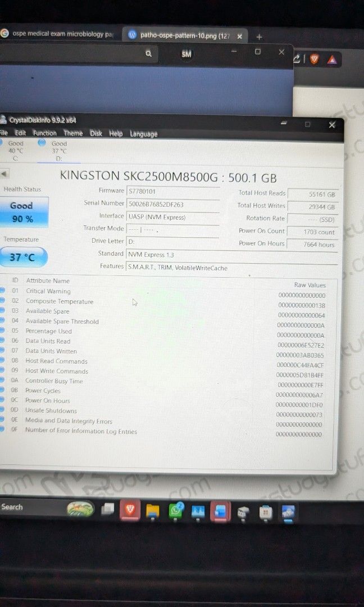Viewport: 364px width, 607px height.
Task: Open Task View from the taskbar
Action: point(107,509)
